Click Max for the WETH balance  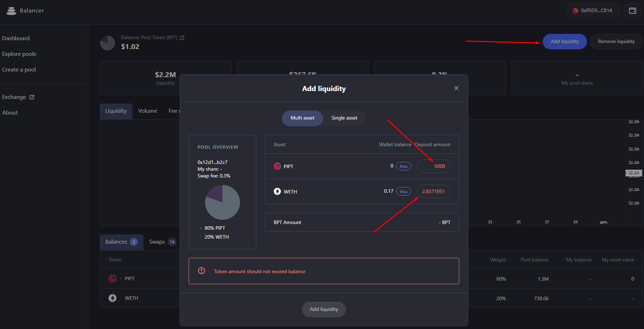404,191
